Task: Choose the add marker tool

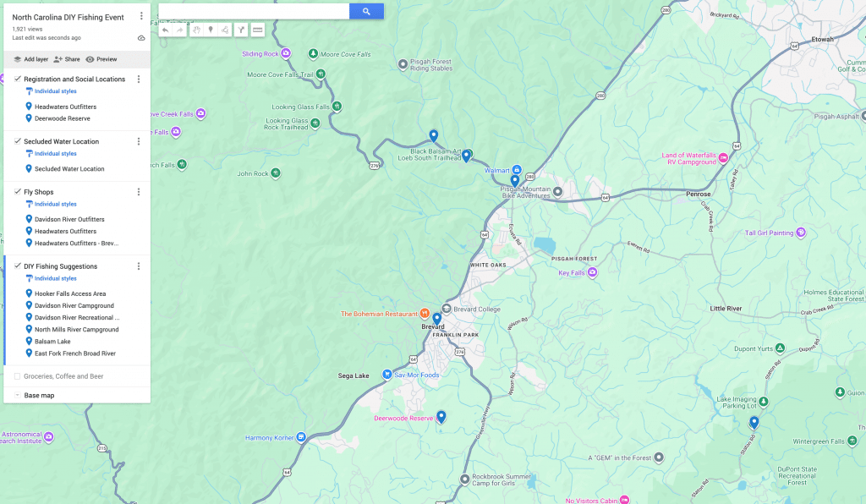Action: pos(211,30)
